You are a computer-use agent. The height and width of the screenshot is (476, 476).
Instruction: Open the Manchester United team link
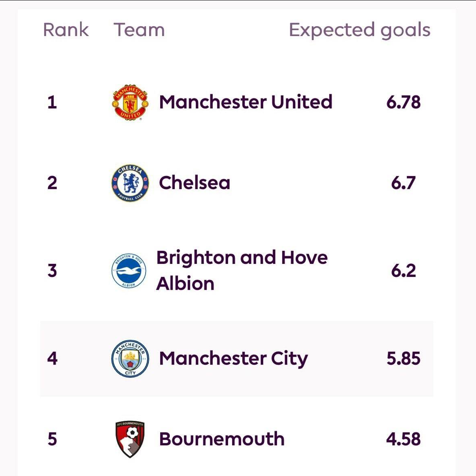[245, 102]
